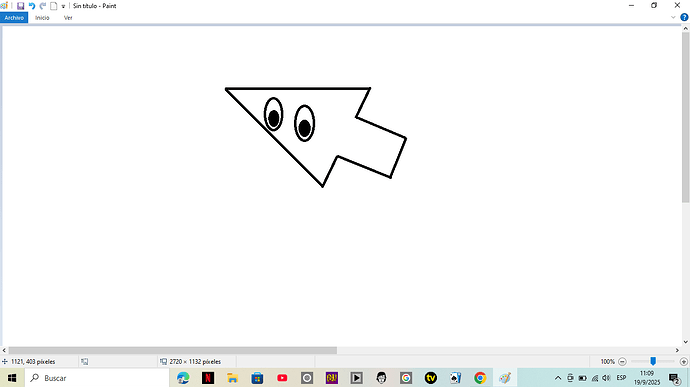Click the horizontal scrollbar thumb

click(x=172, y=350)
